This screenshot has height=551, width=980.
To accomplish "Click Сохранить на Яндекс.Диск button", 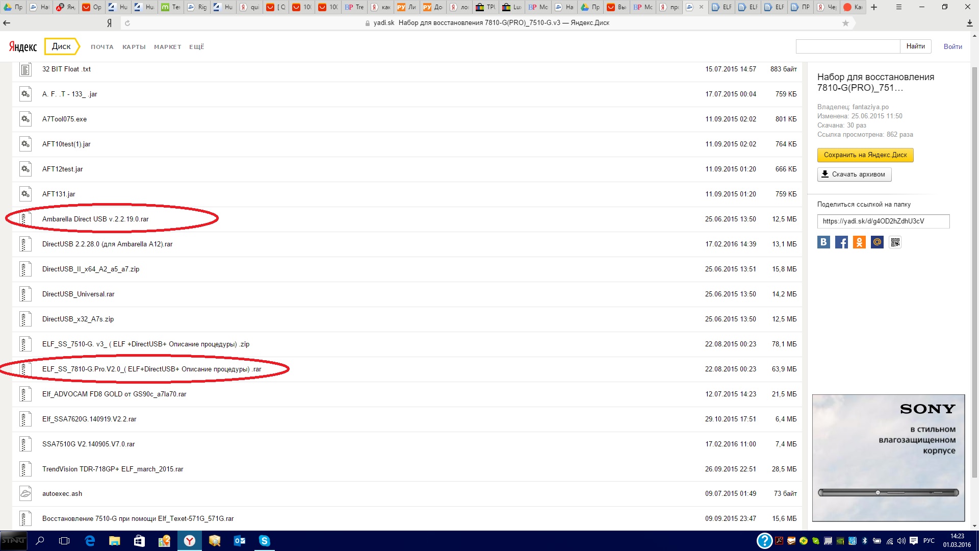I will (865, 155).
